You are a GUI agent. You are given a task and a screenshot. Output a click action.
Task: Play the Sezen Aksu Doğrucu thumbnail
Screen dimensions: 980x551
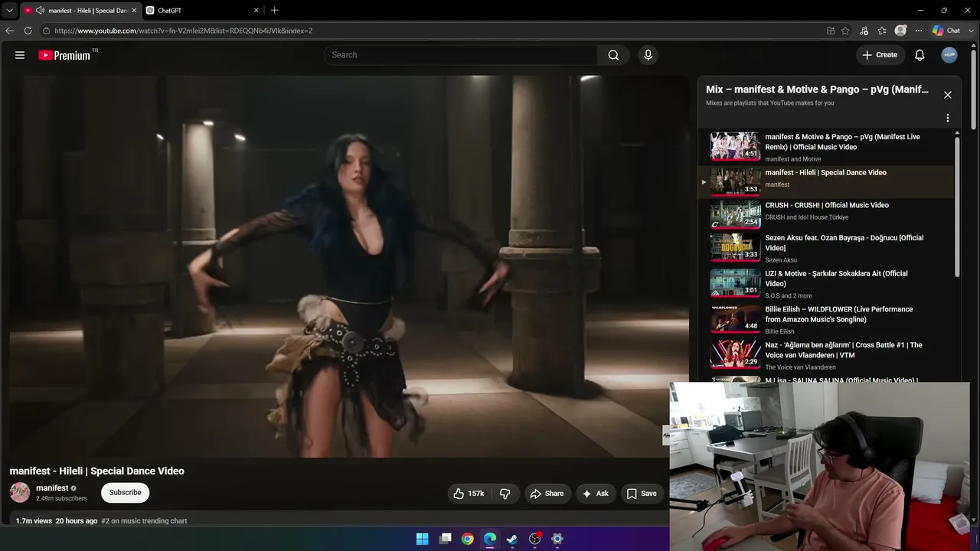[x=735, y=247]
